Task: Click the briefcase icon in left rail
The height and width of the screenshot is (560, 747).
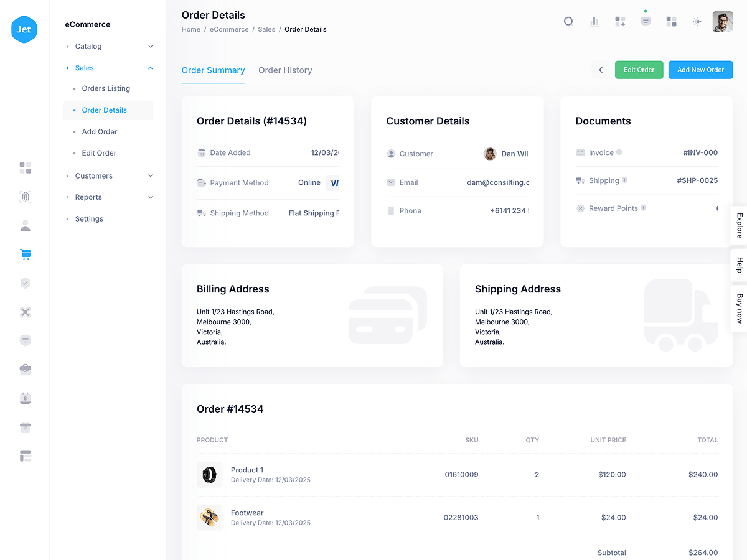Action: [26, 370]
